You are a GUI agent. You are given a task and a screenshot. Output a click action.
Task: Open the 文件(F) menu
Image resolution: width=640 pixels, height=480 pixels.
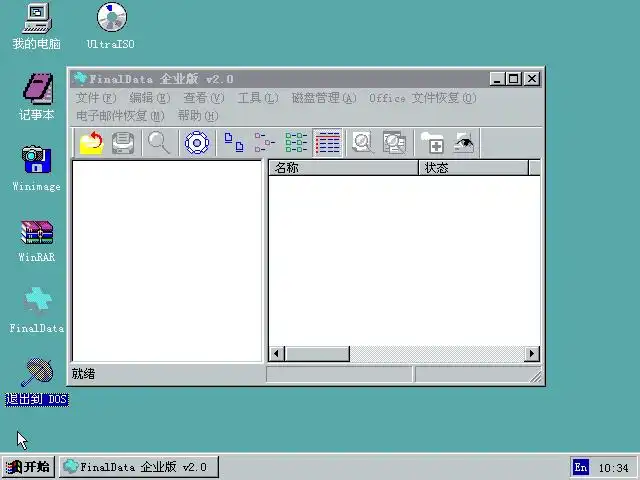96,98
